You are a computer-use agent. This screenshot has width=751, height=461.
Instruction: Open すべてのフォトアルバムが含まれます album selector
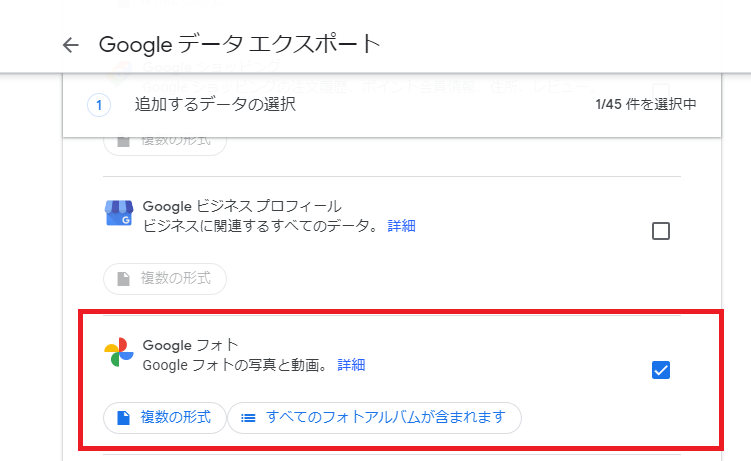pyautogui.click(x=385, y=417)
